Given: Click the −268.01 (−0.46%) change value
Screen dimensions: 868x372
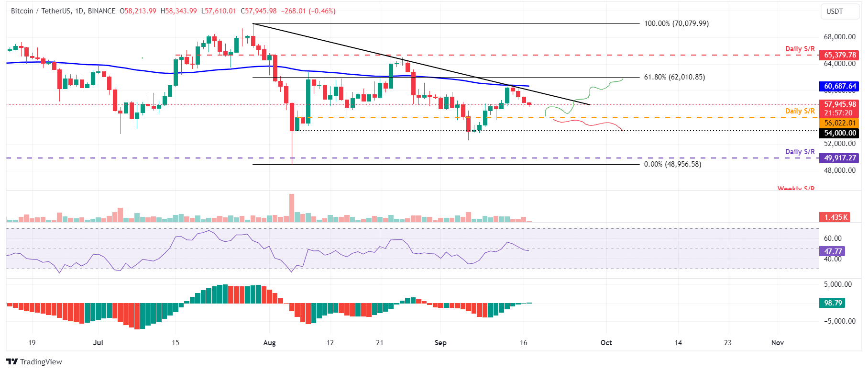Looking at the screenshot, I should 308,11.
